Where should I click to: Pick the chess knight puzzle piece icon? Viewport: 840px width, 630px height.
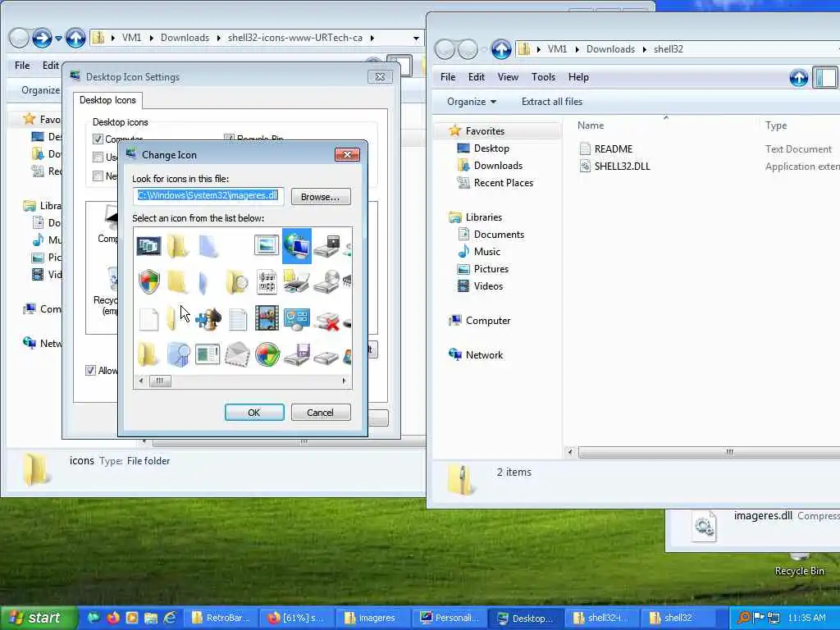point(208,319)
